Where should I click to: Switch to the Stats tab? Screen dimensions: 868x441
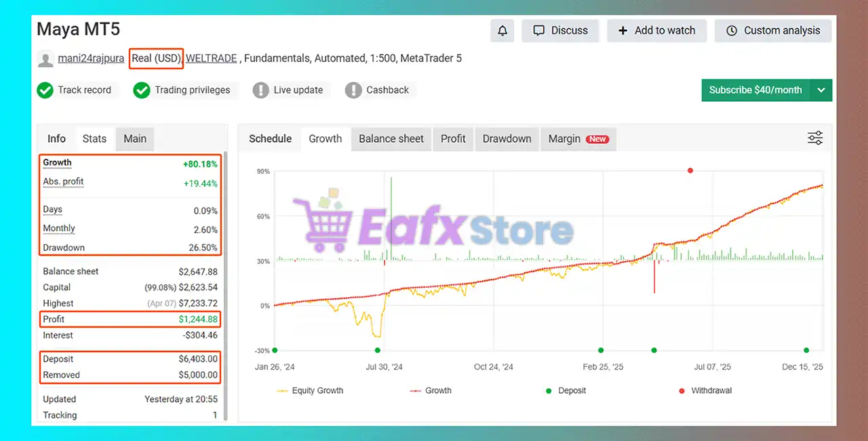point(94,138)
